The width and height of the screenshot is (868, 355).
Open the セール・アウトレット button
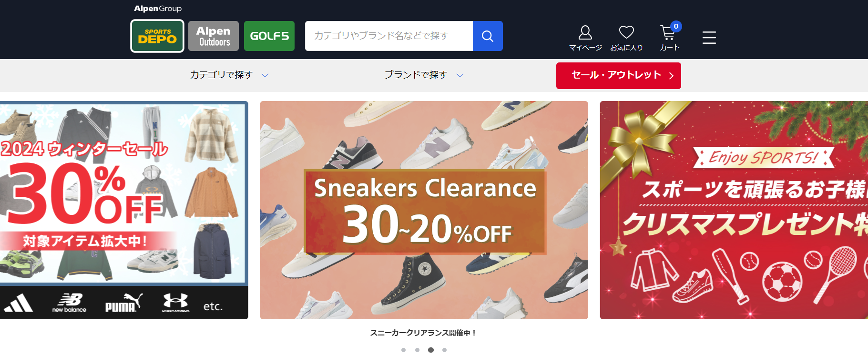[x=619, y=75]
